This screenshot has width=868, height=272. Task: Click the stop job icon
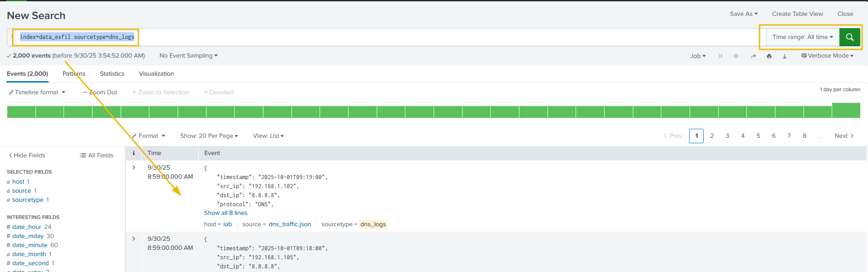(736, 56)
